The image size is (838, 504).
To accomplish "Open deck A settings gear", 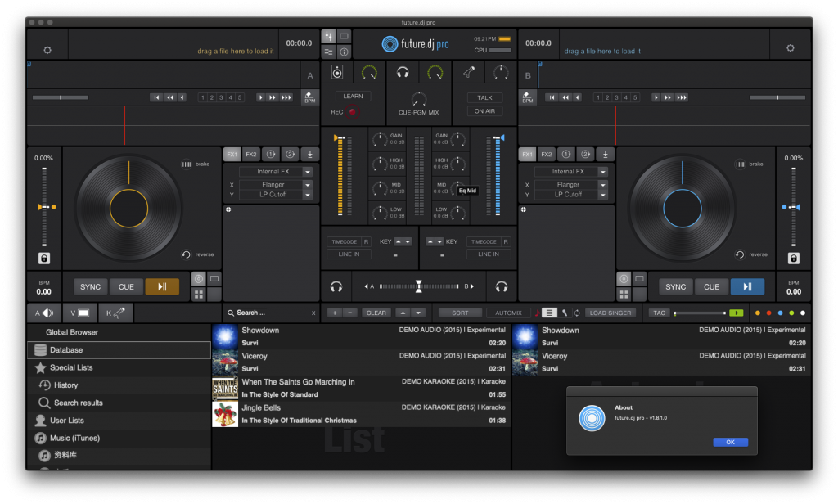I will coord(47,50).
